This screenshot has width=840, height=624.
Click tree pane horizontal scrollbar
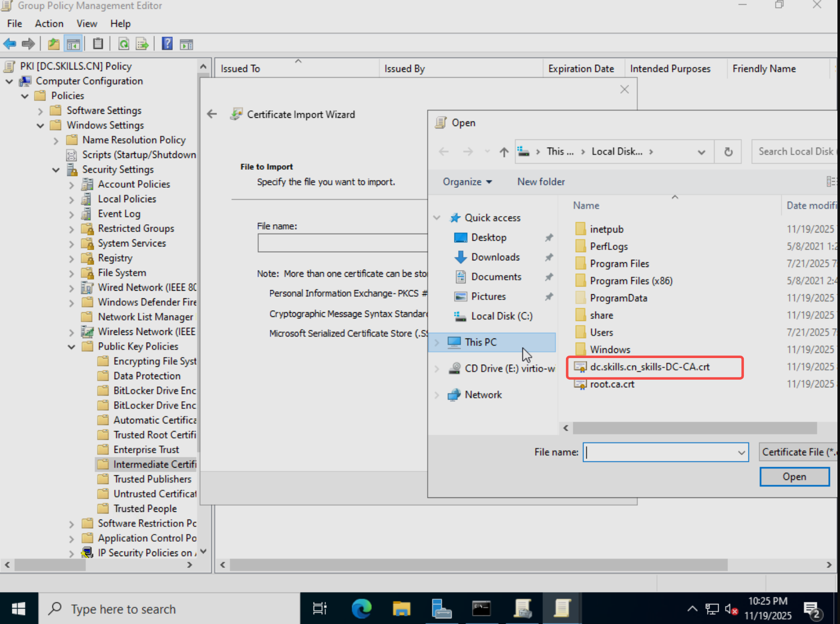click(50, 565)
